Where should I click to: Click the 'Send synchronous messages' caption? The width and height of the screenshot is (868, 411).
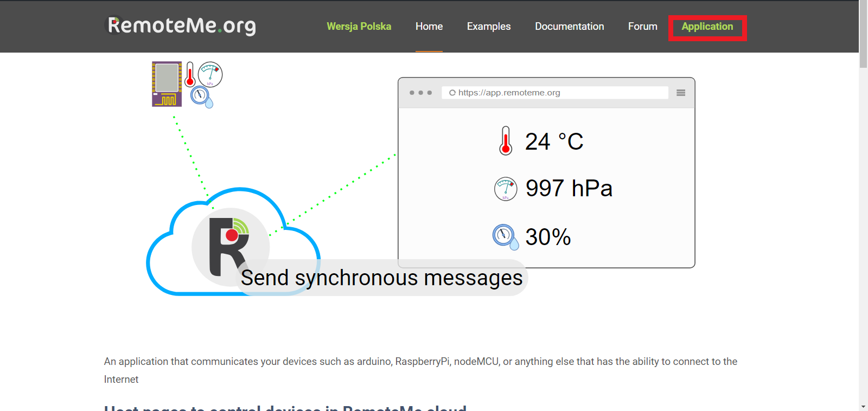pos(381,278)
